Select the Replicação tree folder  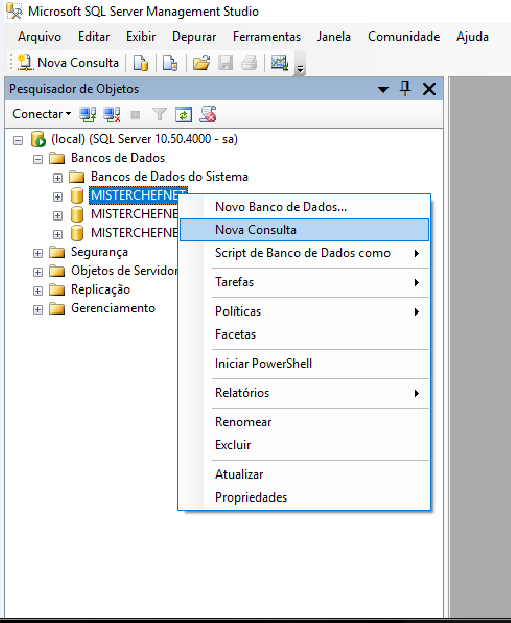[100, 289]
